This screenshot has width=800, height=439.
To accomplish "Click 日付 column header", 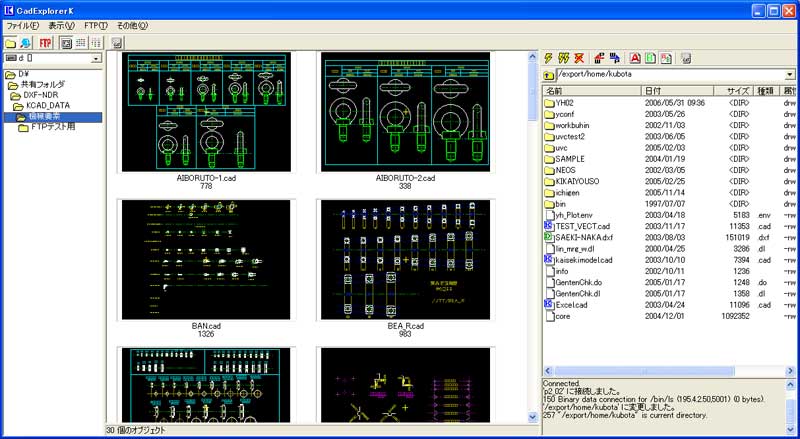I will coord(677,91).
